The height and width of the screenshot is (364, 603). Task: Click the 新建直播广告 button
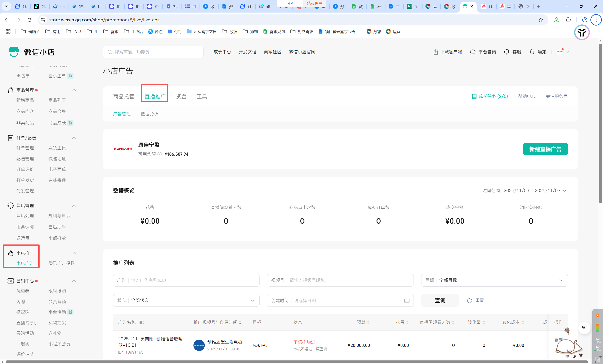tap(545, 149)
